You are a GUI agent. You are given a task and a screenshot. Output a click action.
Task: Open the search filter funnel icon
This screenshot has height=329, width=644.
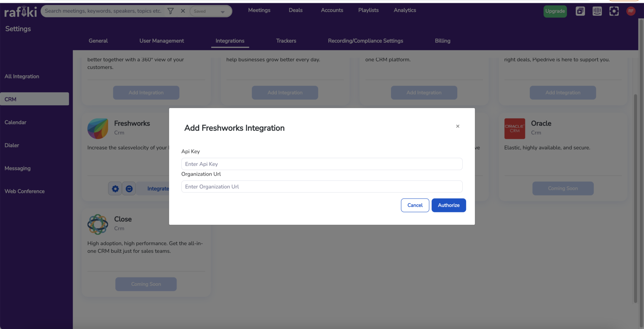[170, 11]
